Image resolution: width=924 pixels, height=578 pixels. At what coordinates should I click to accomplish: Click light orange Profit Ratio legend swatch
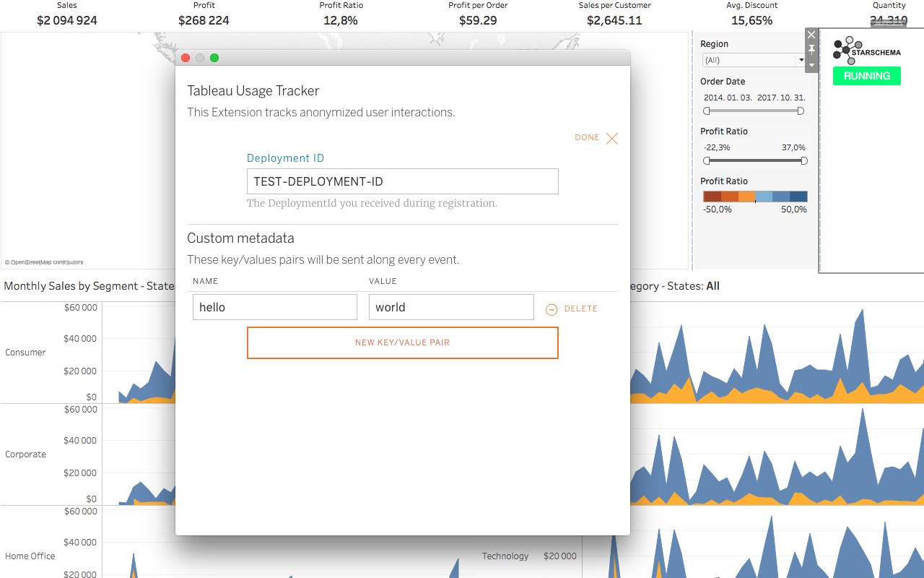[x=746, y=197]
